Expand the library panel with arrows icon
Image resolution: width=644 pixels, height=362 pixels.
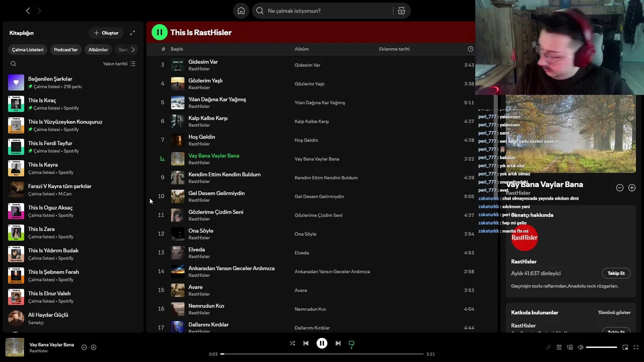132,33
